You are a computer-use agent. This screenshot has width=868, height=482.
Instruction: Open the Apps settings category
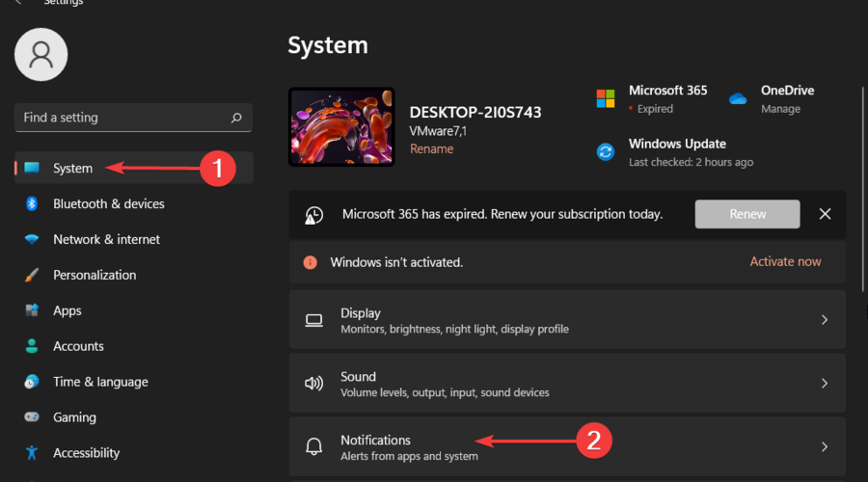click(68, 310)
